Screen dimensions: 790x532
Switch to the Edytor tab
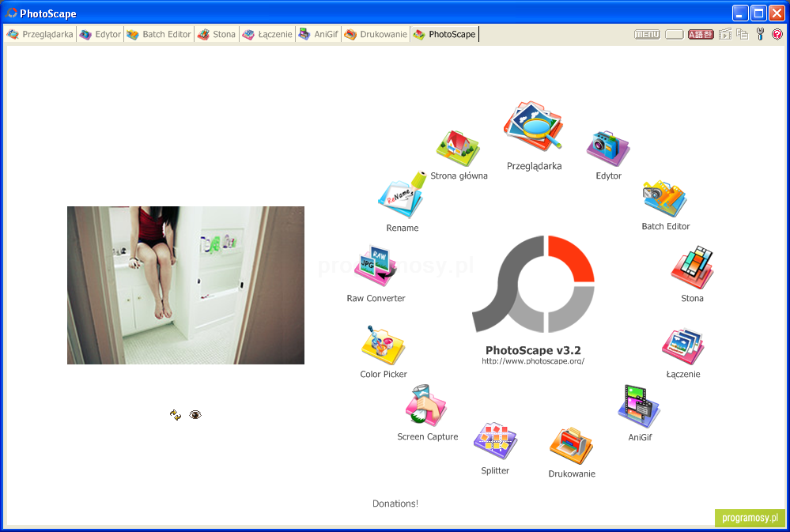pyautogui.click(x=100, y=34)
